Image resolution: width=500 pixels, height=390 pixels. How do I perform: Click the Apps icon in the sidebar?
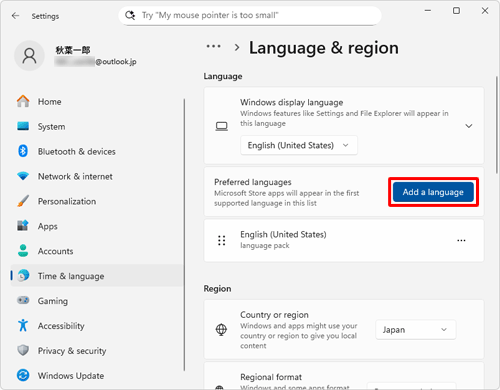[23, 226]
